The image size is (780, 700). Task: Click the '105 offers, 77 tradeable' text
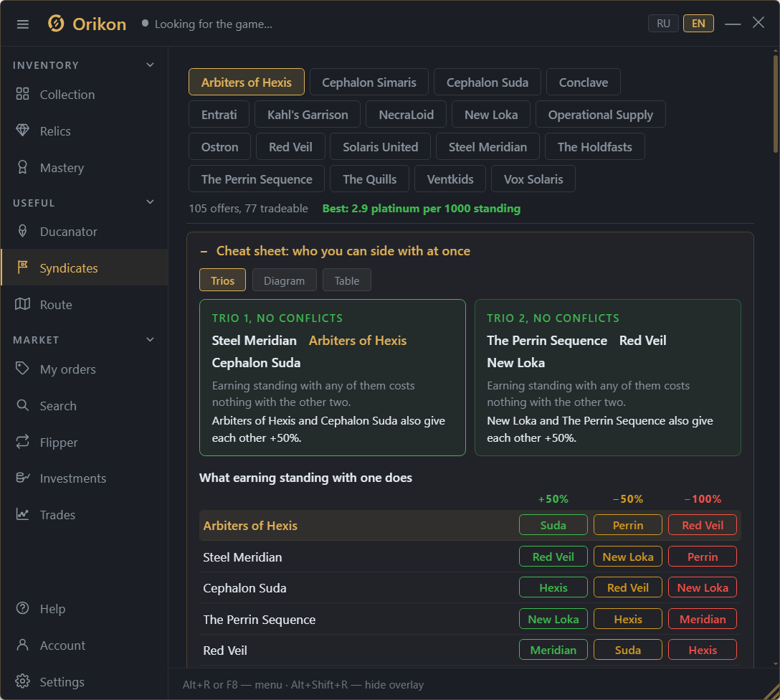click(x=248, y=209)
